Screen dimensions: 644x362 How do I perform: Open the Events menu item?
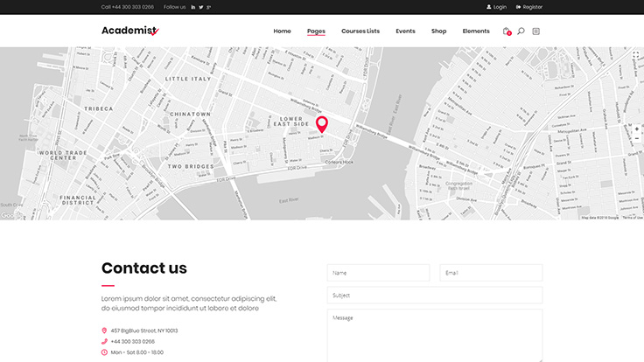(405, 31)
